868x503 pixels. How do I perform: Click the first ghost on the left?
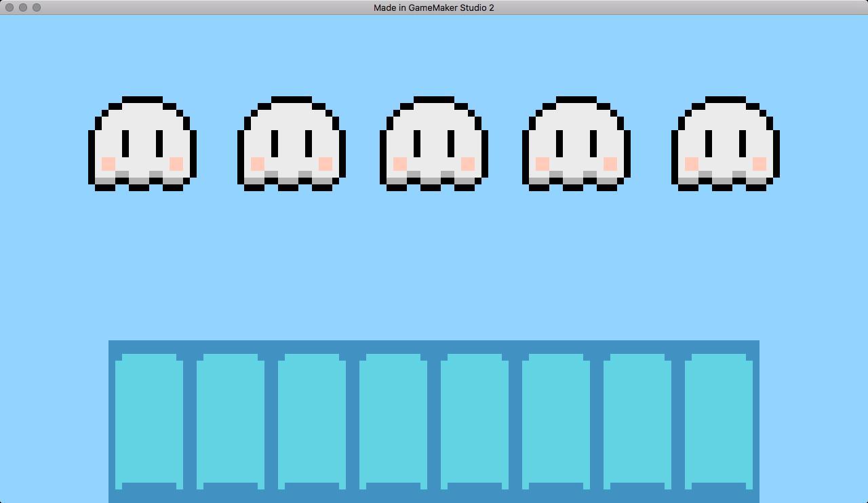[x=142, y=144]
